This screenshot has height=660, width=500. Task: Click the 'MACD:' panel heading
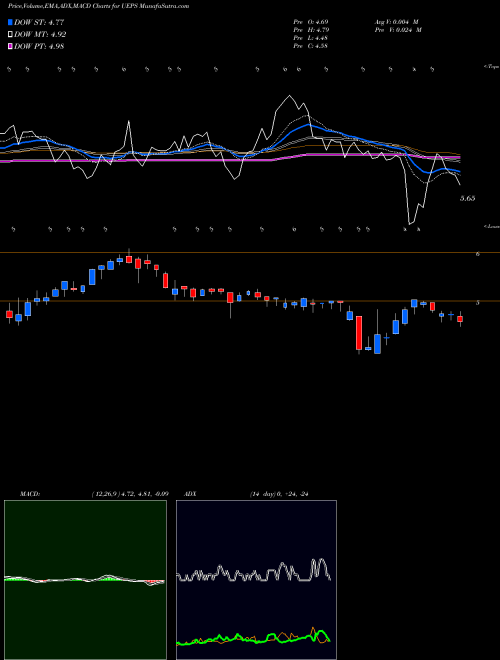coord(30,494)
